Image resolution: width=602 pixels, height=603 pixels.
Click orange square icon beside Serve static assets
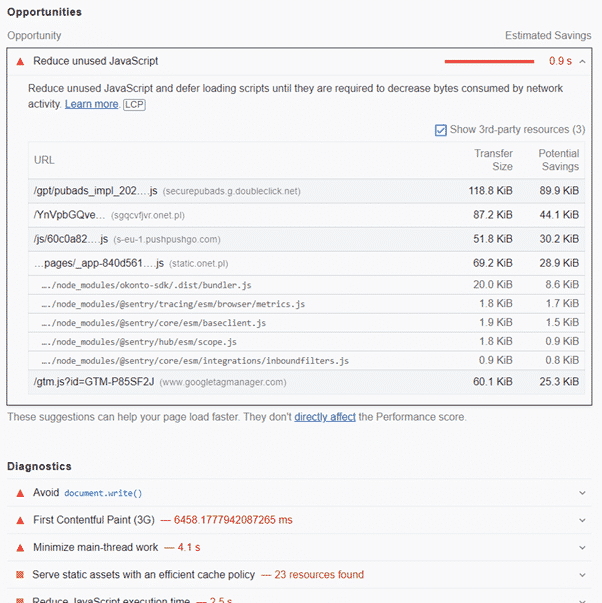(x=20, y=575)
